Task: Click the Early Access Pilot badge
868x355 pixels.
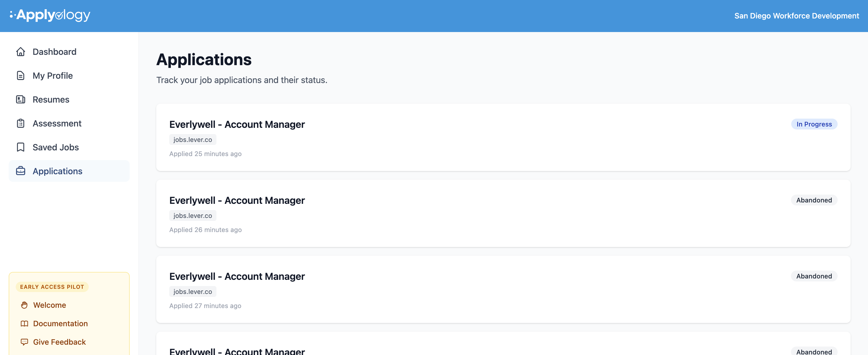Action: click(x=52, y=287)
